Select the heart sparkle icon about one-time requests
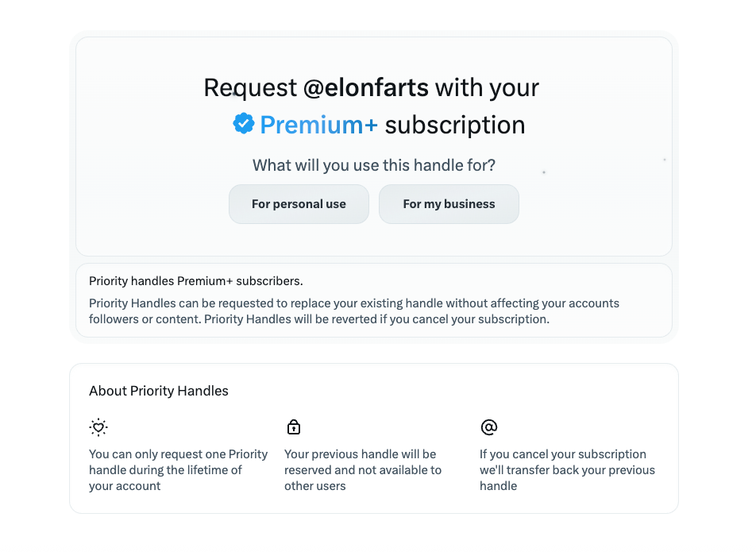 point(98,427)
